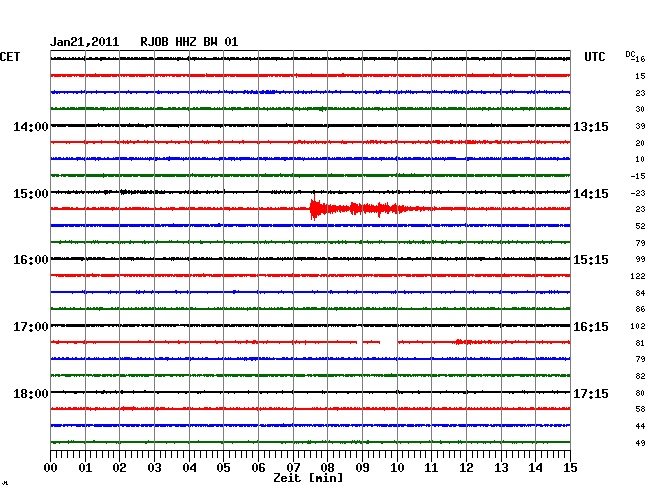Click DC offset value "84"
This screenshot has height=494, width=650.
640,293
